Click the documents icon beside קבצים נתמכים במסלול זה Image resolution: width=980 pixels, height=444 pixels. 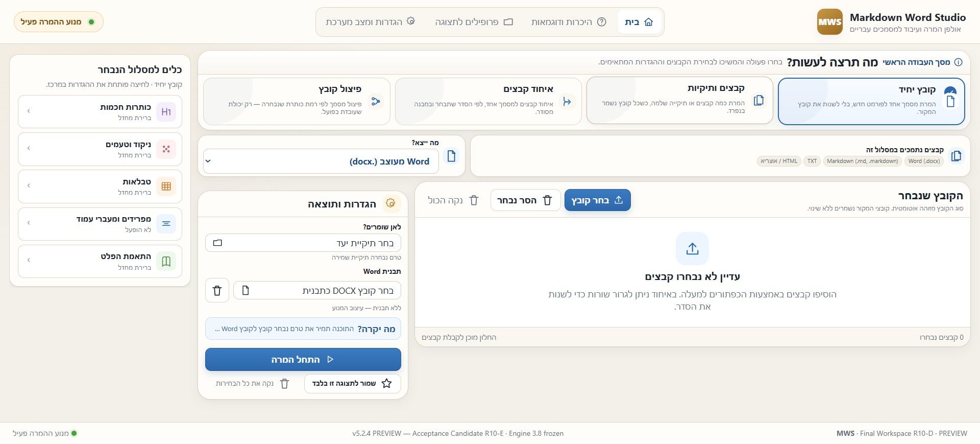point(956,156)
